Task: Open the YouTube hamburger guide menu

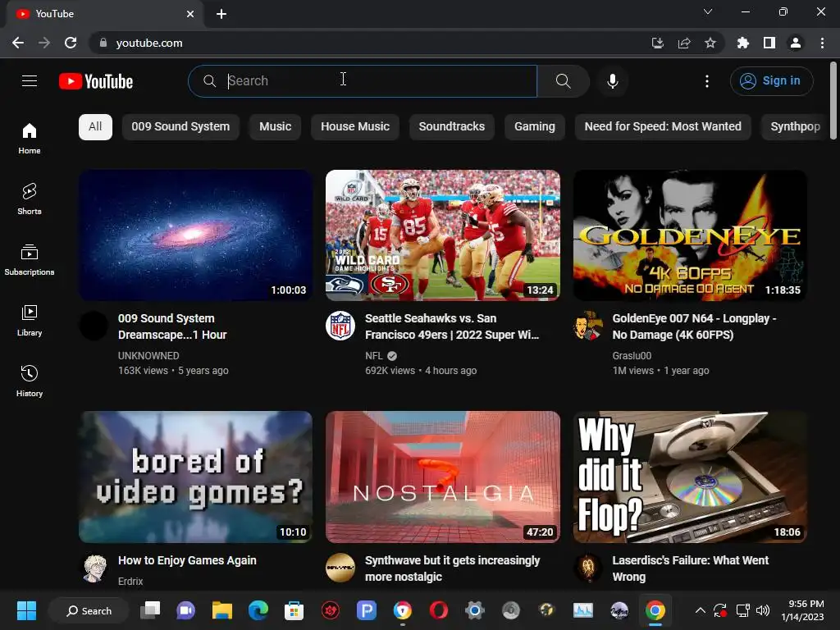Action: coord(30,81)
